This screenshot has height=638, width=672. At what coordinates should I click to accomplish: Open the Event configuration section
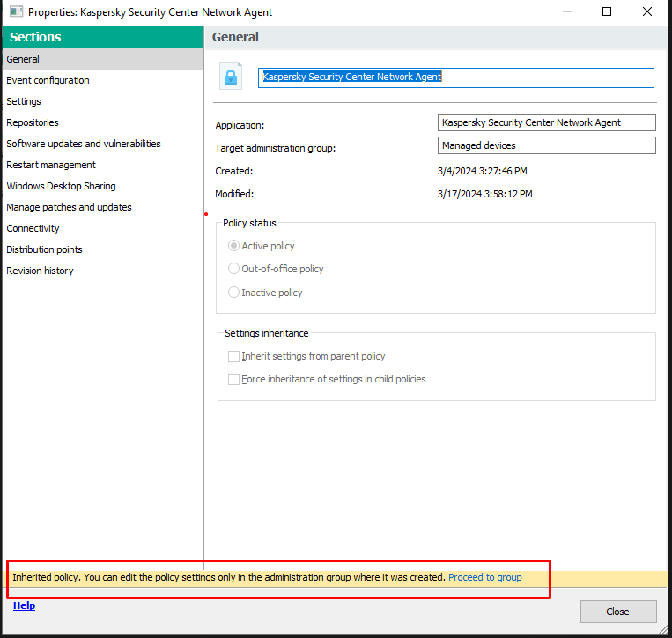point(103,80)
